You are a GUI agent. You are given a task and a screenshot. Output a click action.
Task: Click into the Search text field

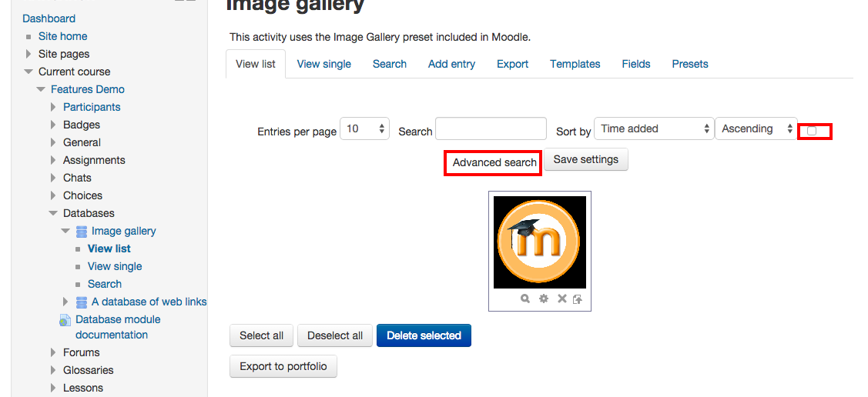(x=491, y=128)
